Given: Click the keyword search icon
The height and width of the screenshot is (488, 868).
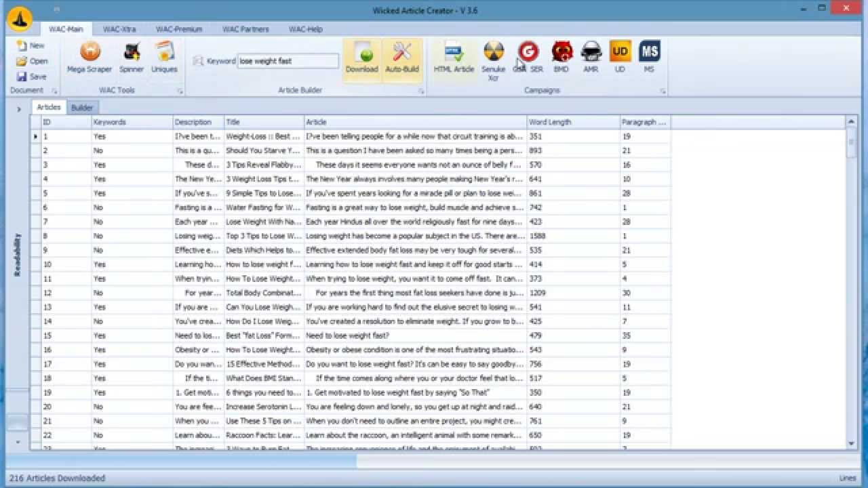Looking at the screenshot, I should point(198,61).
